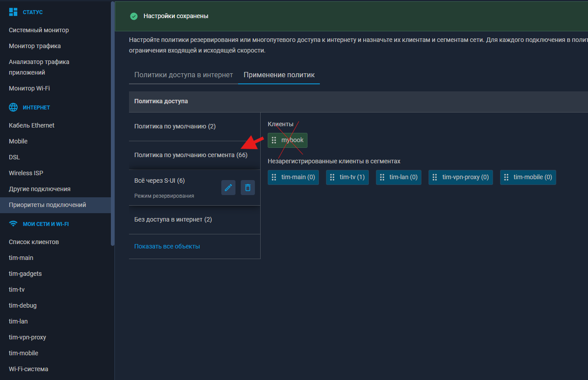
Task: Click the pencil edit icon for Всё через S-UI
Action: click(228, 188)
